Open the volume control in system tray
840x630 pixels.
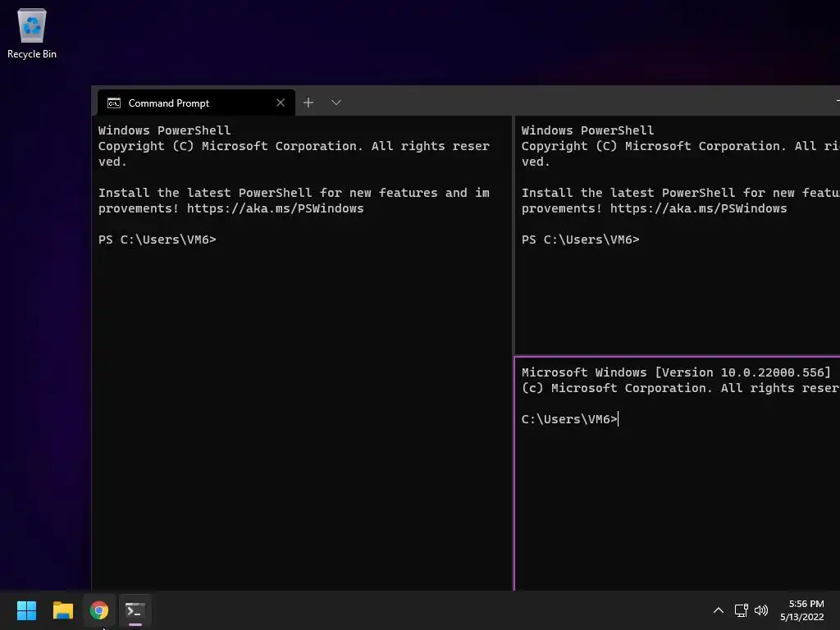tap(760, 610)
